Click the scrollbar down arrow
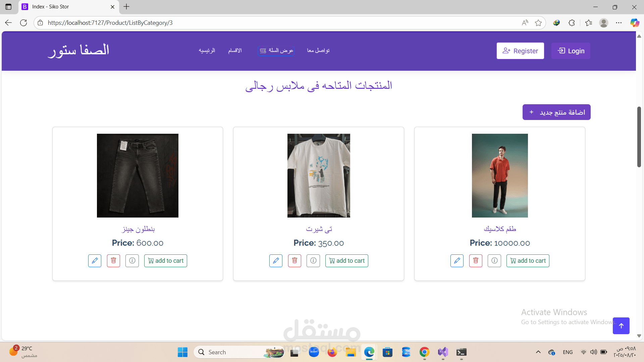This screenshot has width=644, height=362. (639, 336)
